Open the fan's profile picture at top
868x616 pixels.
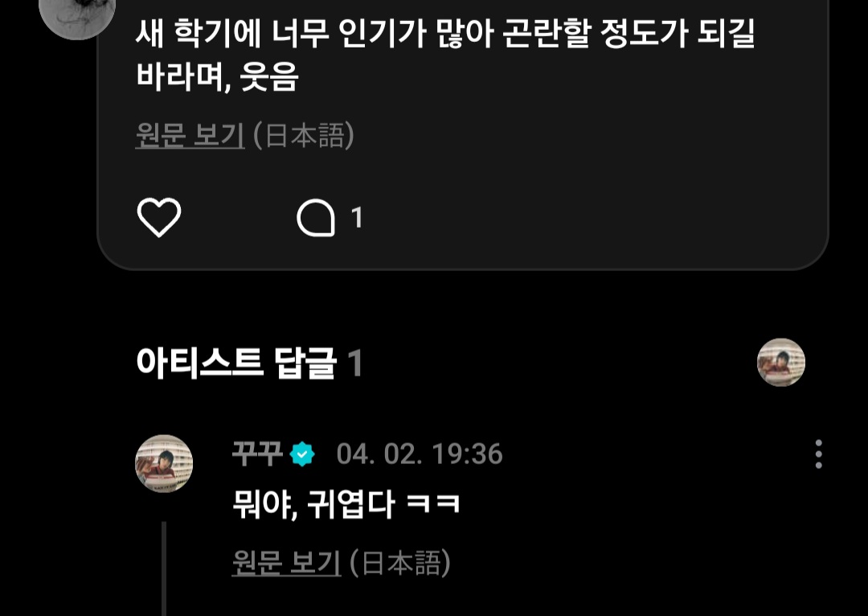(77, 14)
